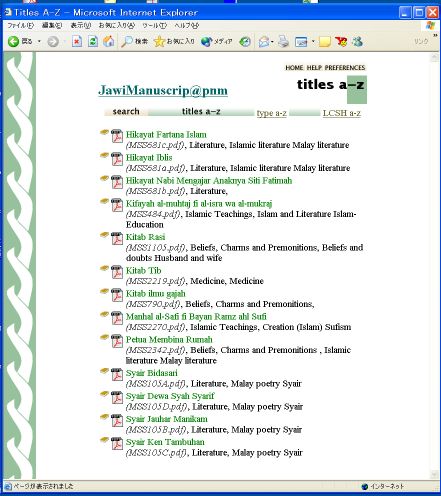Open the Help (ヘルプ) menu
Image resolution: width=441 pixels, height=496 pixels.
pos(187,25)
